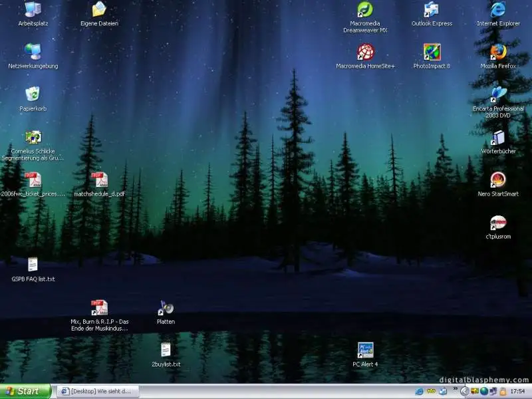This screenshot has width=532, height=399.
Task: Open the Arbeitsplatz desktop icon
Action: point(33,10)
